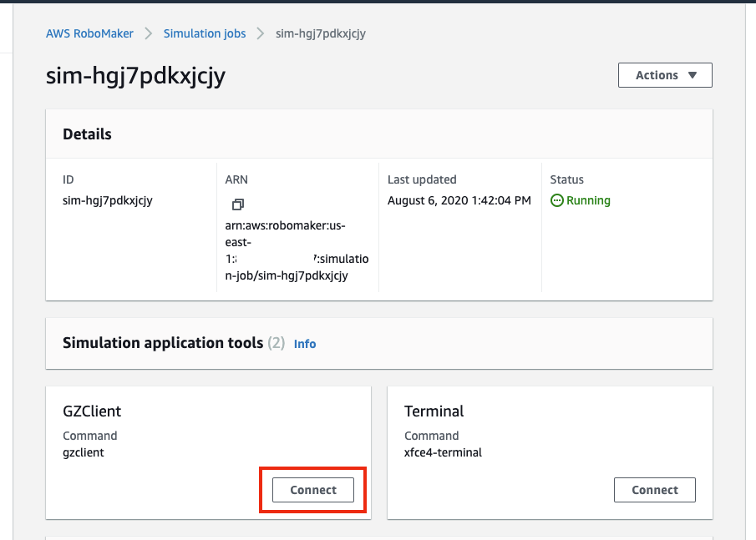Click the gzclient command text

[84, 452]
